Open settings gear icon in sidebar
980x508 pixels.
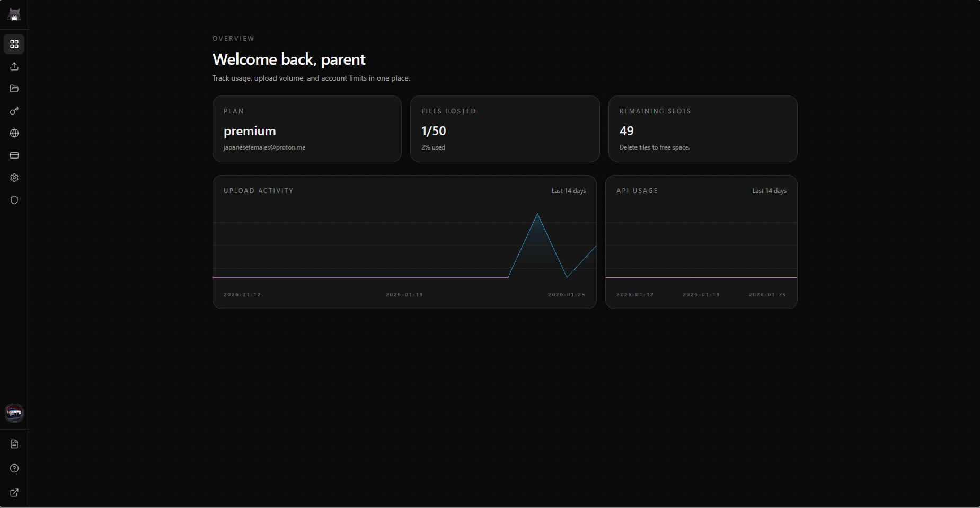[x=14, y=178]
